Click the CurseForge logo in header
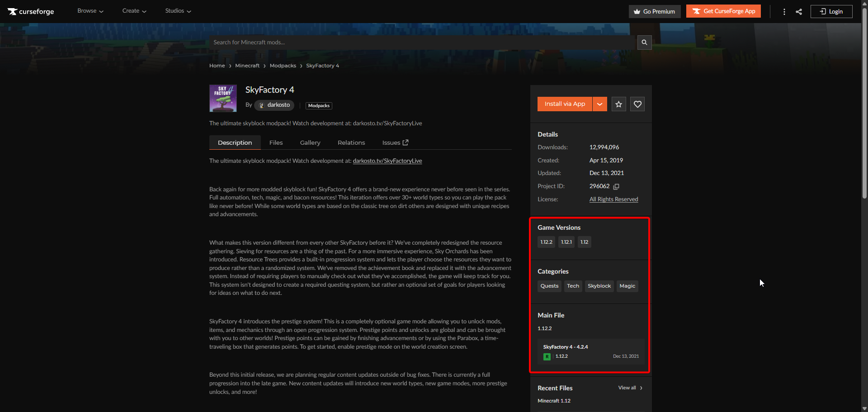868x412 pixels. pyautogui.click(x=31, y=11)
